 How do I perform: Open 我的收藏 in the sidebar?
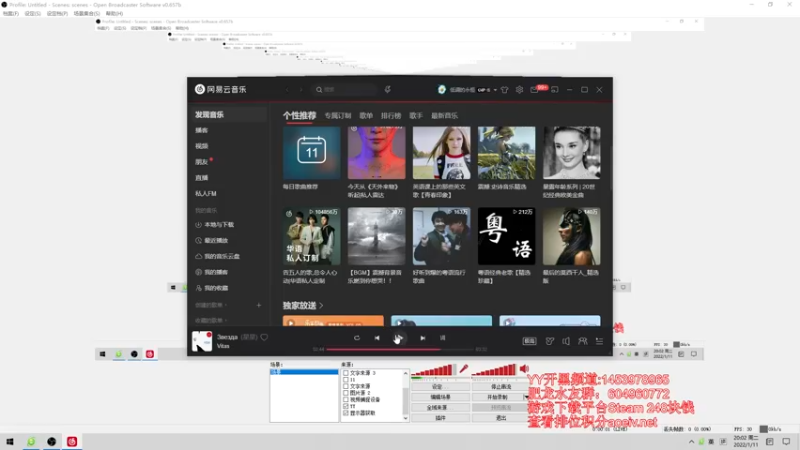pyautogui.click(x=212, y=288)
